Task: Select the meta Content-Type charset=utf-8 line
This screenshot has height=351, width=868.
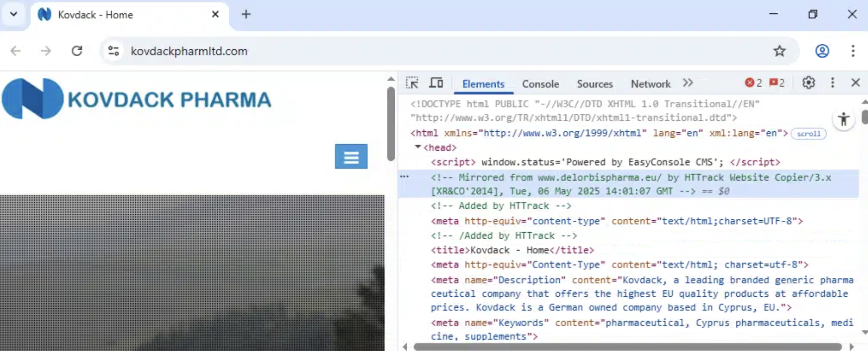Action: click(619, 264)
